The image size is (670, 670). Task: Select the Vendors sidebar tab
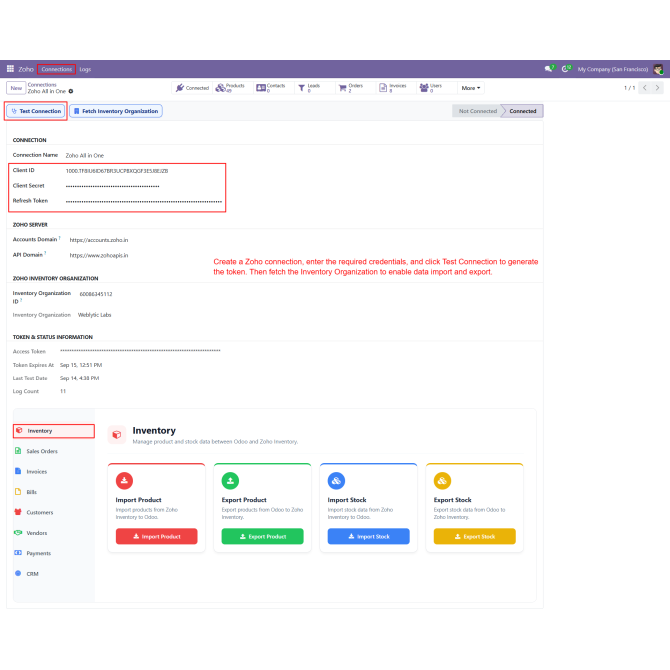click(54, 533)
